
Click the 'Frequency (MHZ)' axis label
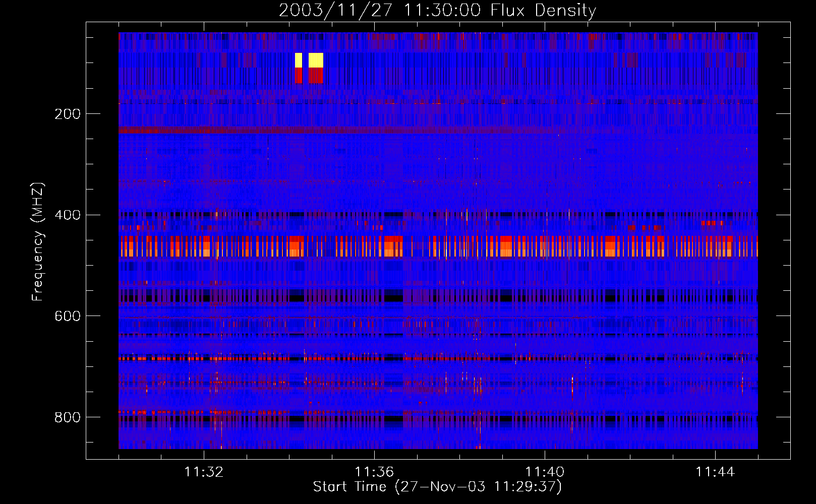(x=38, y=242)
